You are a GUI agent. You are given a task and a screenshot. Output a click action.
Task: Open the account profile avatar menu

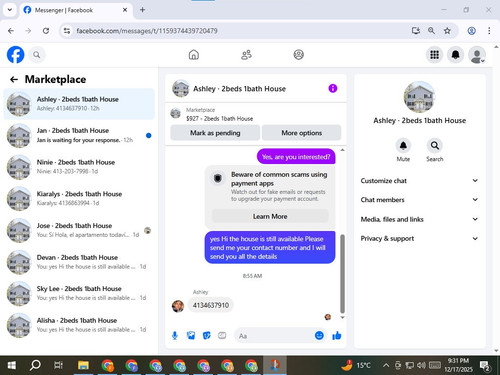click(x=477, y=55)
